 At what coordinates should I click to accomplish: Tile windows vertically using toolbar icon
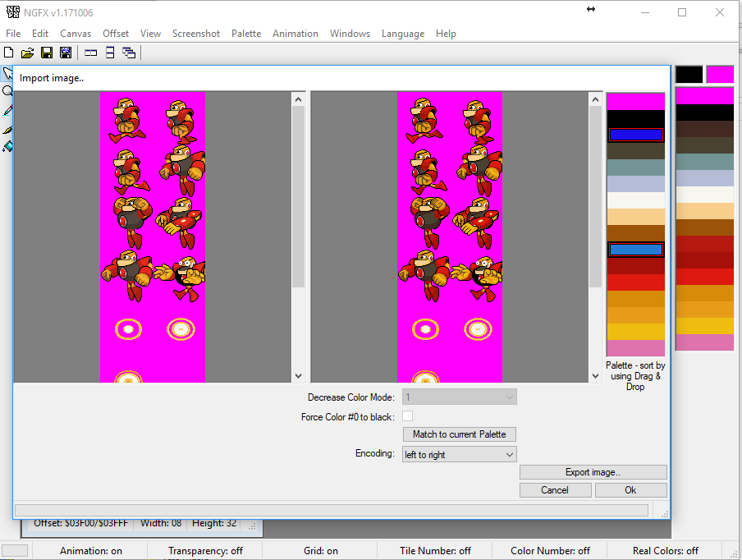pos(110,53)
